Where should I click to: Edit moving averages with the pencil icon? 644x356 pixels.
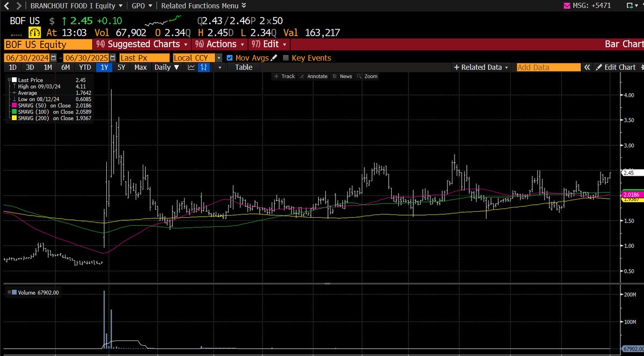pyautogui.click(x=274, y=58)
